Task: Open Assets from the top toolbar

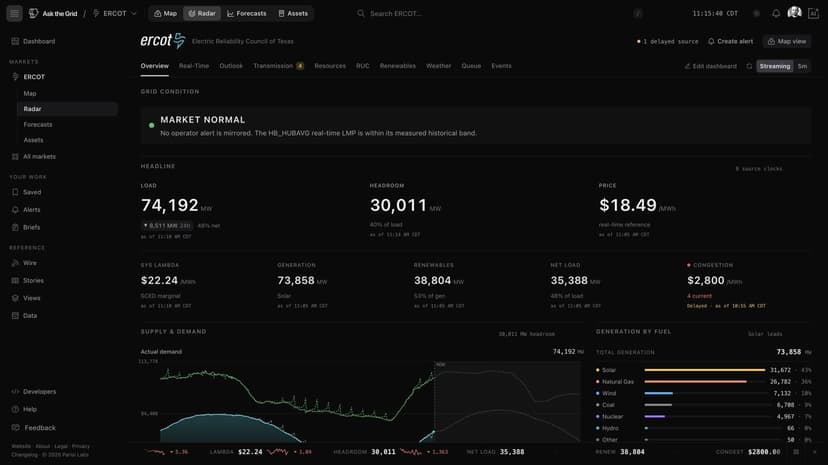Action: 293,13
